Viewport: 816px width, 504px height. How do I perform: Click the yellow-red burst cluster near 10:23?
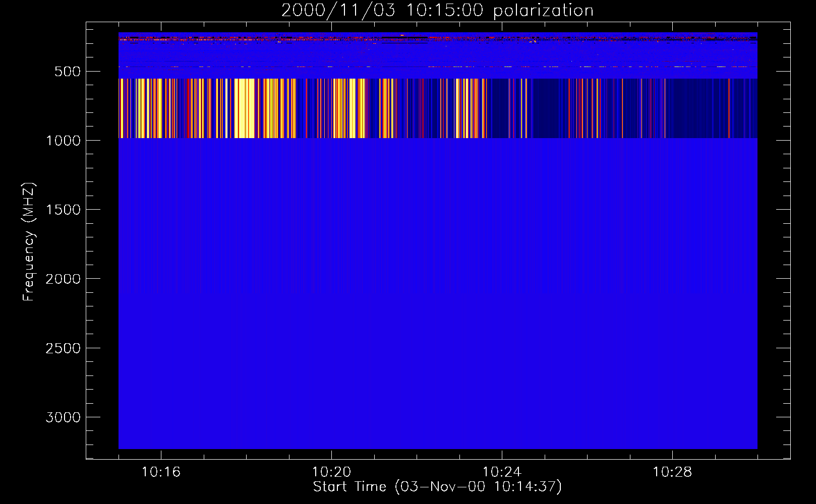point(469,108)
